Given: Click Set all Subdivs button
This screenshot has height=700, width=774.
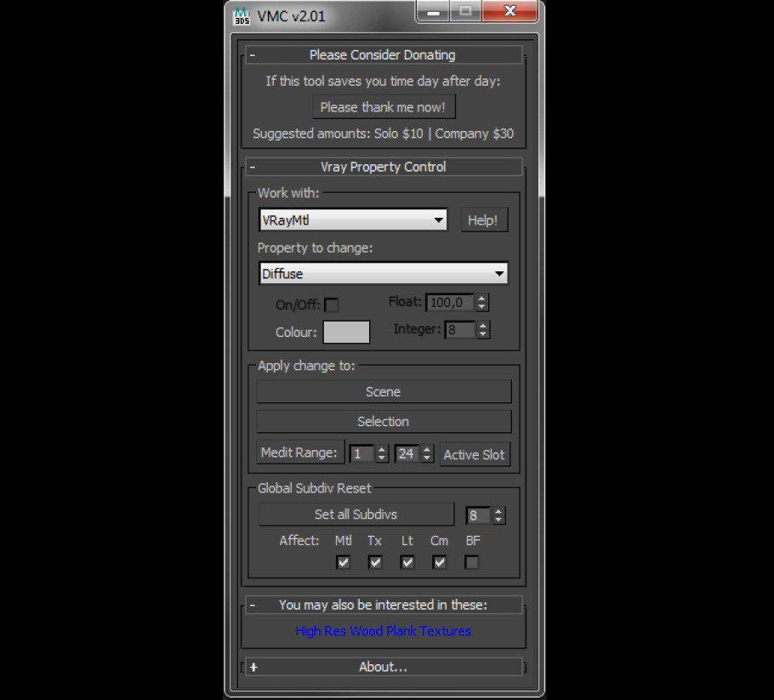Looking at the screenshot, I should (x=356, y=515).
